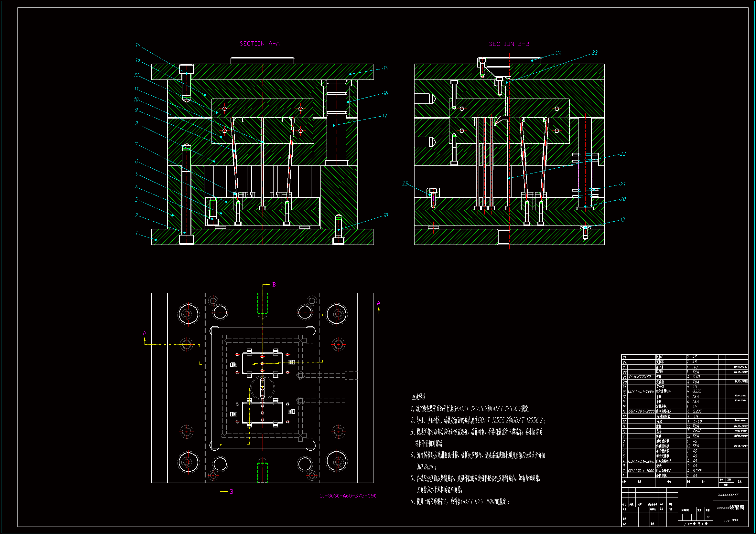Click the 技术要求 heading text
756x534 pixels.
418,397
